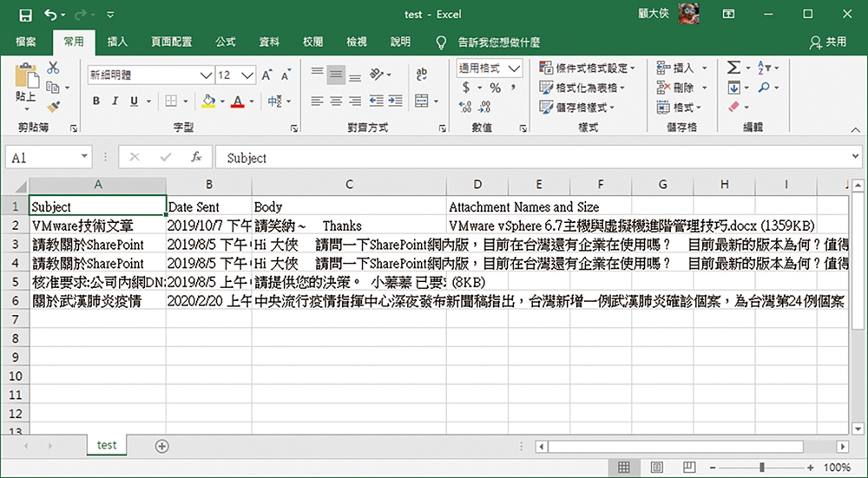Add a new sheet with plus button
Image resolution: width=868 pixels, height=478 pixels.
161,446
